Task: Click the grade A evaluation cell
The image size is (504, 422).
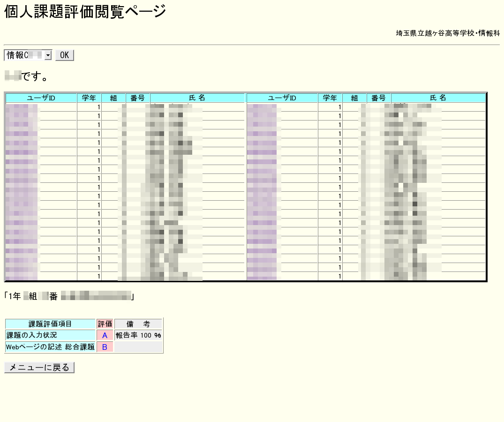Action: [x=105, y=335]
